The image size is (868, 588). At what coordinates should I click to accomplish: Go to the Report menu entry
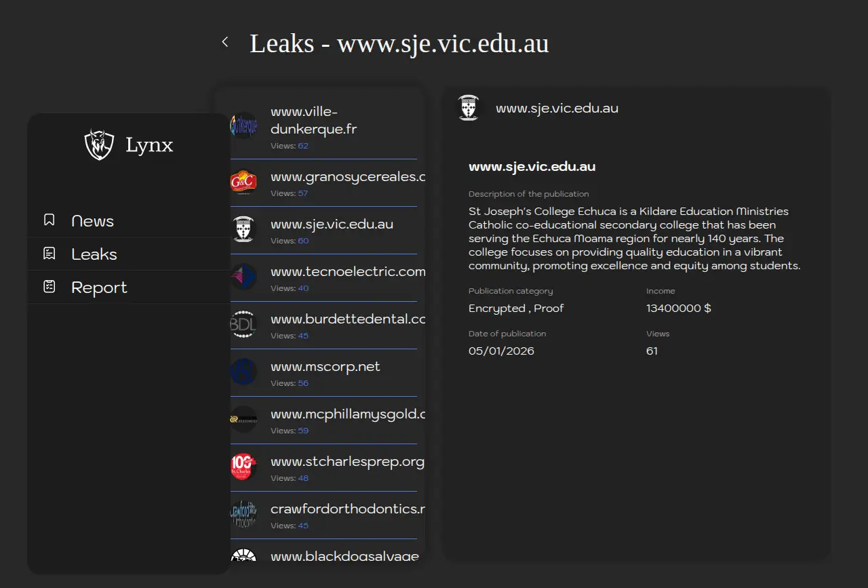(x=99, y=288)
